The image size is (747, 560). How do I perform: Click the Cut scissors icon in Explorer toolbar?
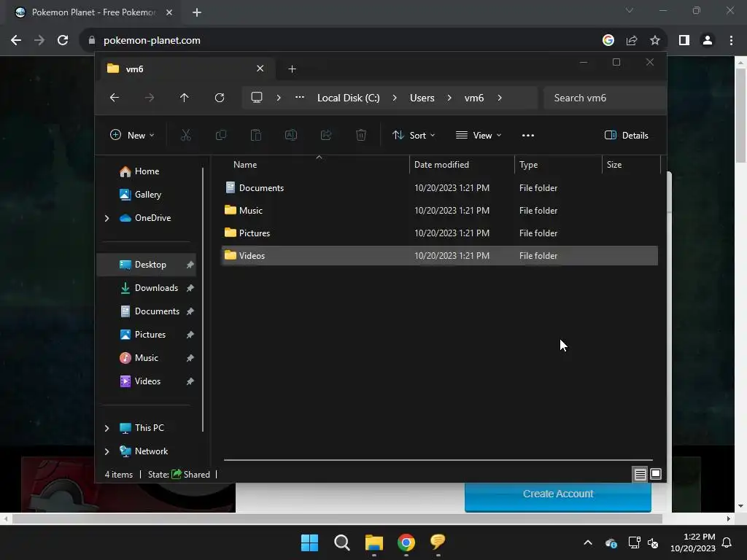tap(186, 135)
